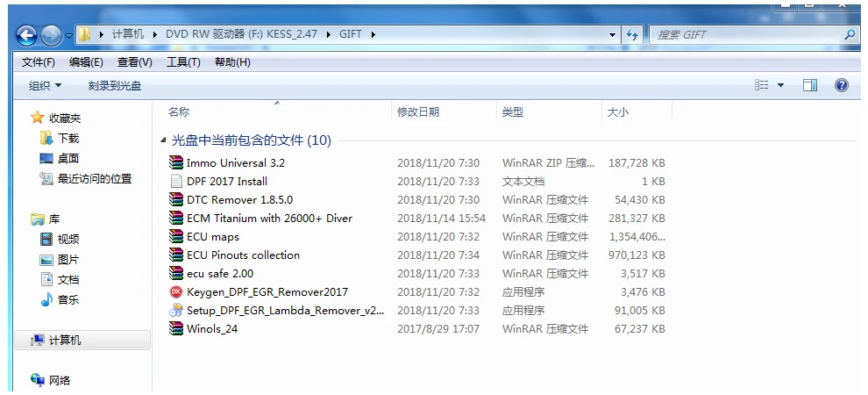Open the 帮助(H) menu
This screenshot has width=868, height=395.
[x=232, y=62]
